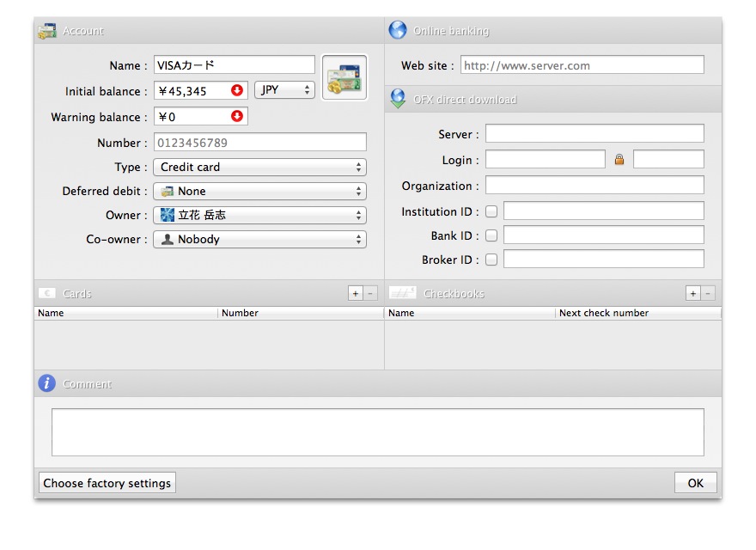Expand the Deferred debit dropdown

259,191
